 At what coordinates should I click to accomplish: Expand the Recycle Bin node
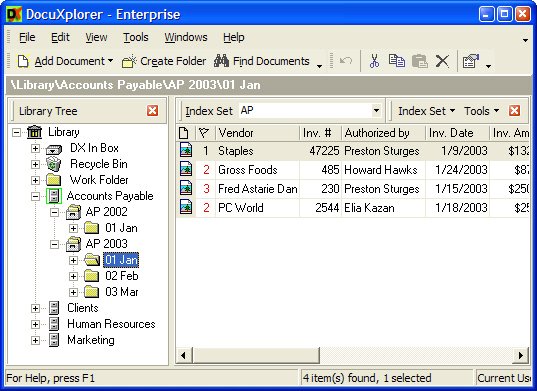(x=35, y=164)
